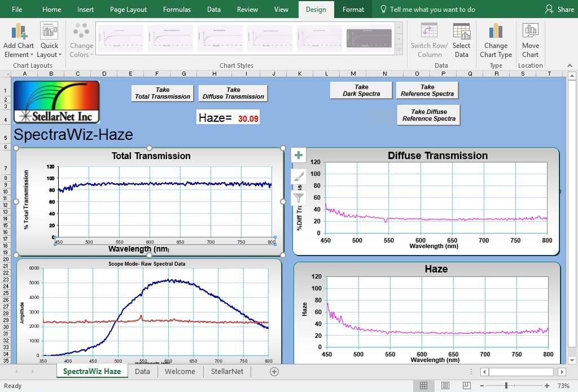Switch to Page Layout view in status bar
The height and width of the screenshot is (392, 578).
[445, 385]
